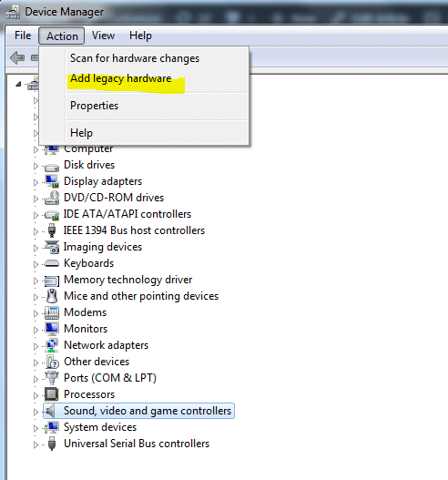Screen dimensions: 448x480
Task: Click the IDE ATA/ATAPI controllers icon
Action: tap(52, 215)
